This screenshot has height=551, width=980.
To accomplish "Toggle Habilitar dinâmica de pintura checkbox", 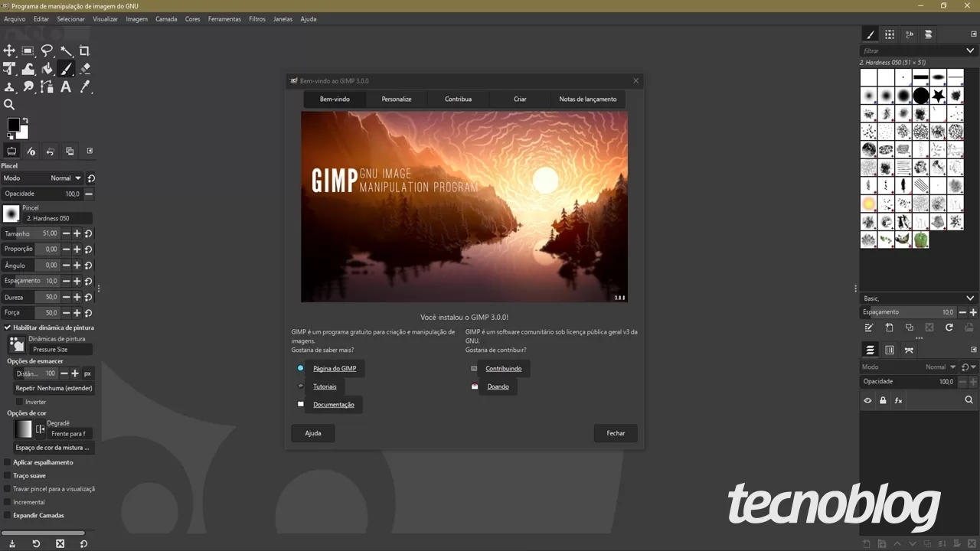I will click(8, 328).
